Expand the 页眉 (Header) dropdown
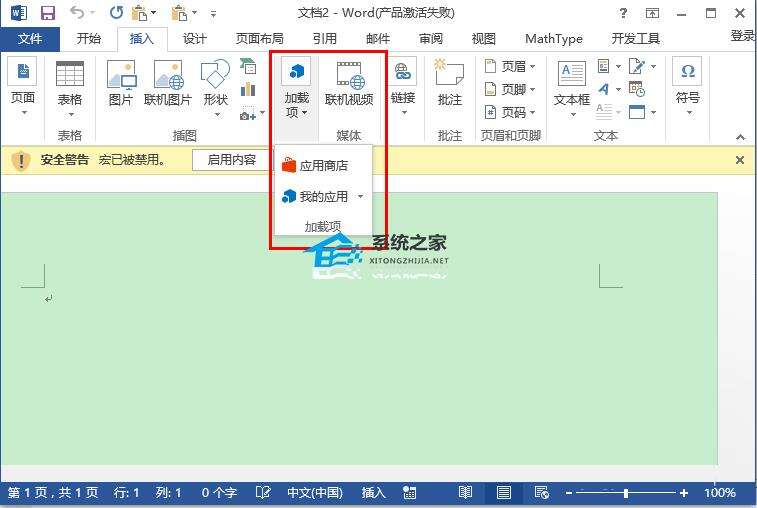Viewport: 757px width, 508px height. pos(533,66)
